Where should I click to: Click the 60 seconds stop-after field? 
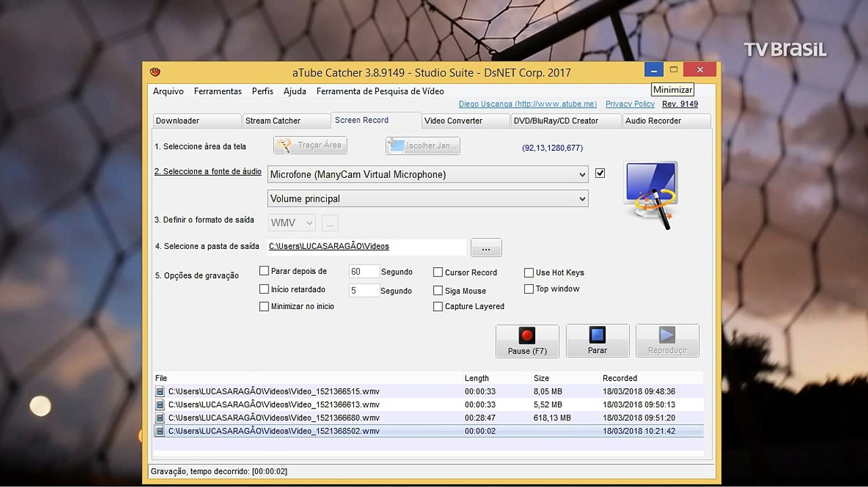coord(364,272)
